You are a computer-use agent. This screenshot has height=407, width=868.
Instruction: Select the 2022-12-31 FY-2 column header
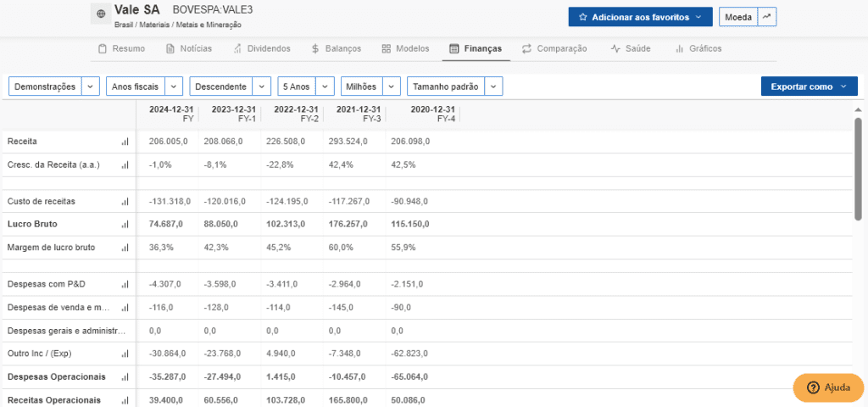tap(296, 114)
